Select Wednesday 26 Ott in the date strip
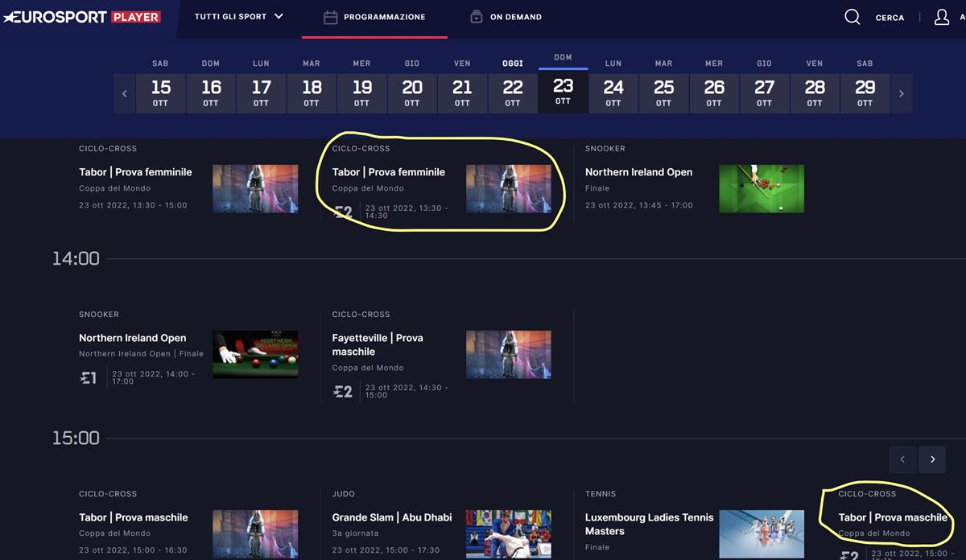The image size is (966, 560). [x=714, y=93]
